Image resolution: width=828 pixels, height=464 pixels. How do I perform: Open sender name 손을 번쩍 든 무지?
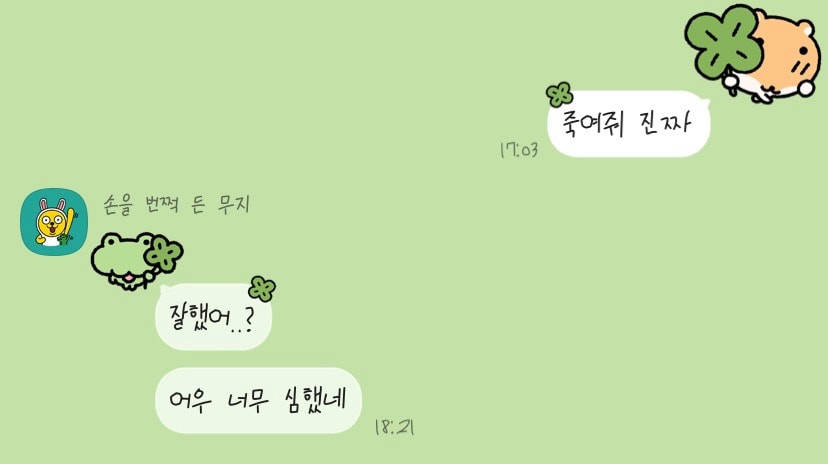tap(176, 204)
